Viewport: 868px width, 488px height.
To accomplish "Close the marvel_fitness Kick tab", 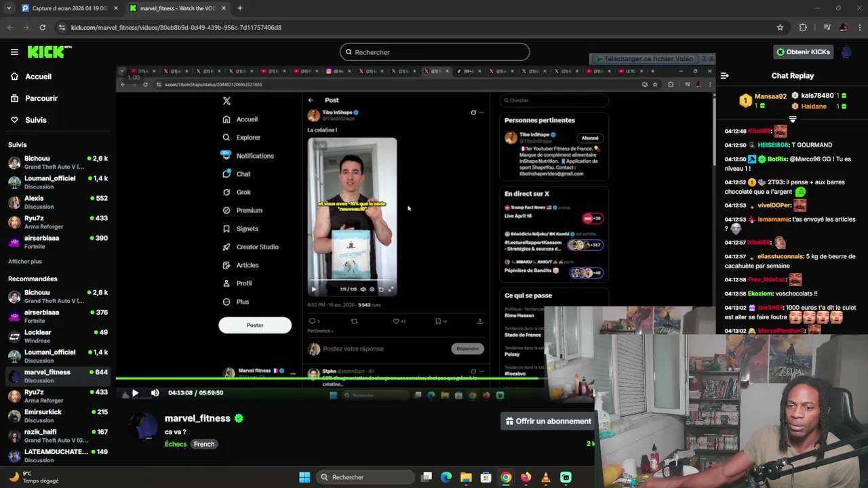I will (224, 8).
